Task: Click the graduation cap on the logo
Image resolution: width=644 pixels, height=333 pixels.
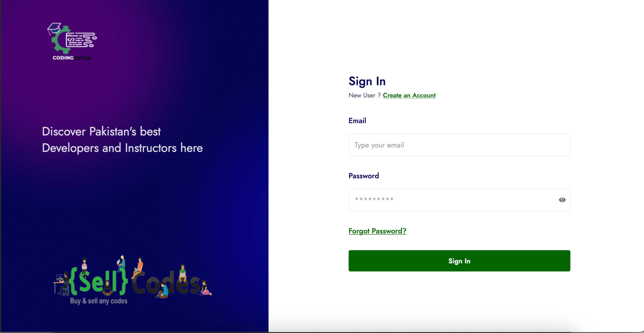Action: (54, 28)
